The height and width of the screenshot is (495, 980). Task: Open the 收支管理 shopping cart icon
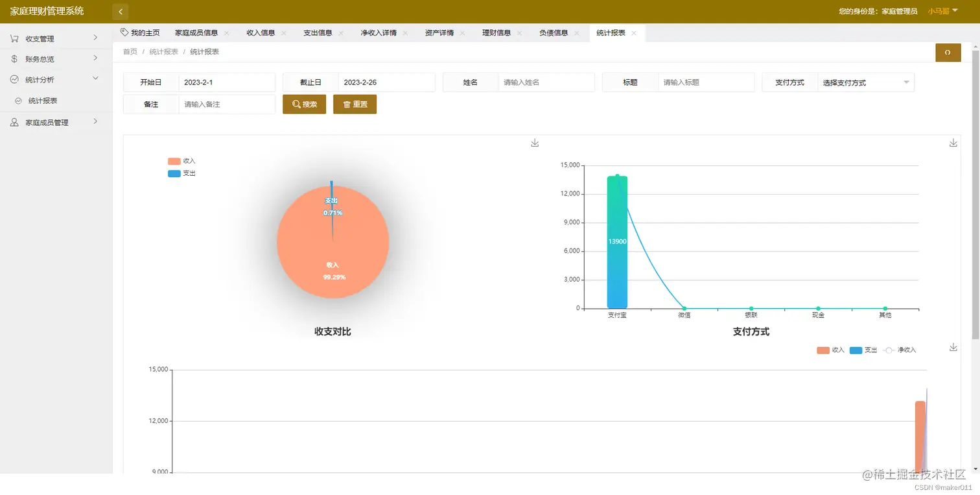point(14,38)
